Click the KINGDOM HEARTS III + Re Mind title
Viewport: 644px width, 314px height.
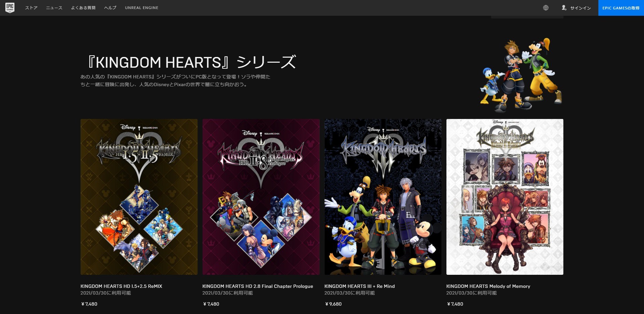(360, 286)
